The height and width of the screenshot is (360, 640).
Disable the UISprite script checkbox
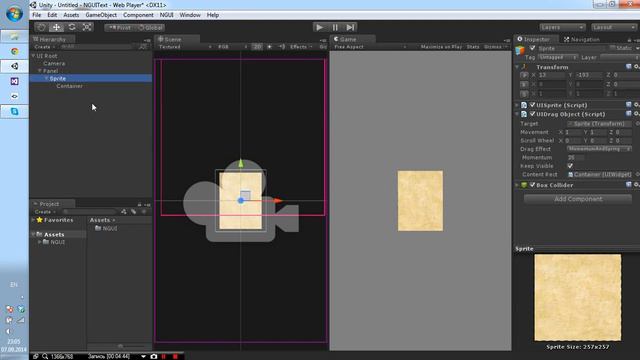click(532, 105)
